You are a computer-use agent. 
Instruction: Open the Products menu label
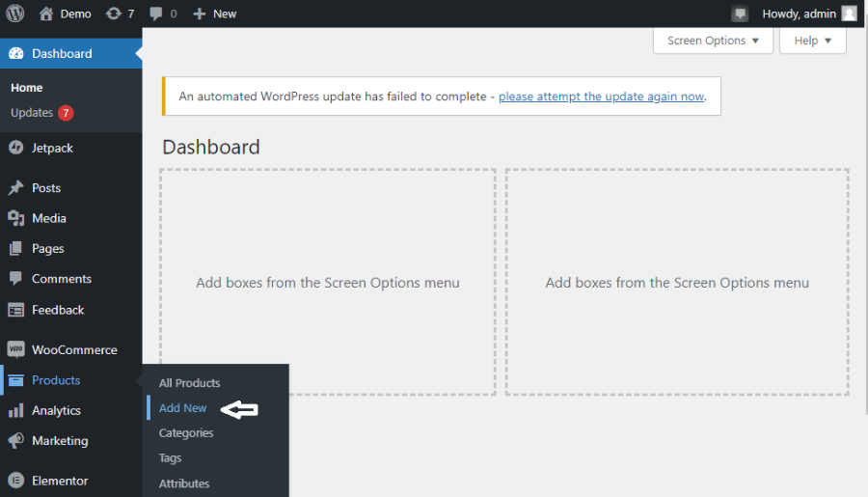[56, 380]
